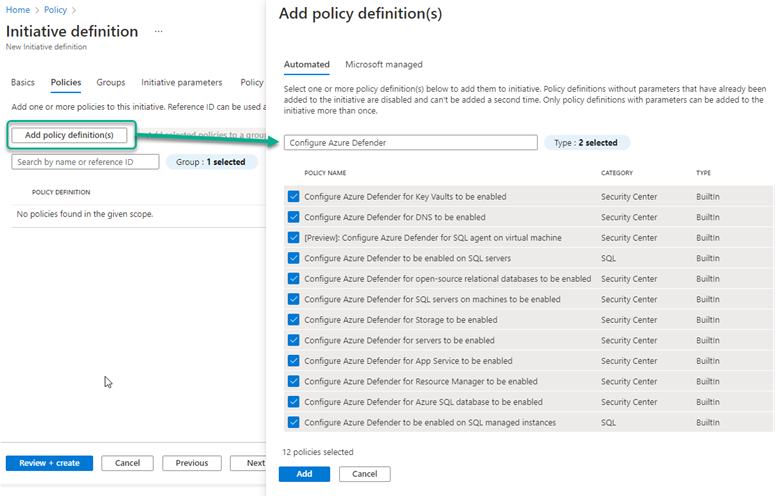This screenshot has width=776, height=496.
Task: Click the Previous button
Action: coord(192,463)
